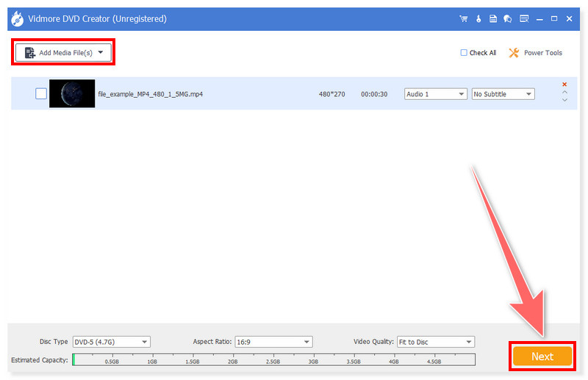Expand the Audio 1 track dropdown
Viewport: 588px width, 380px height.
click(435, 94)
